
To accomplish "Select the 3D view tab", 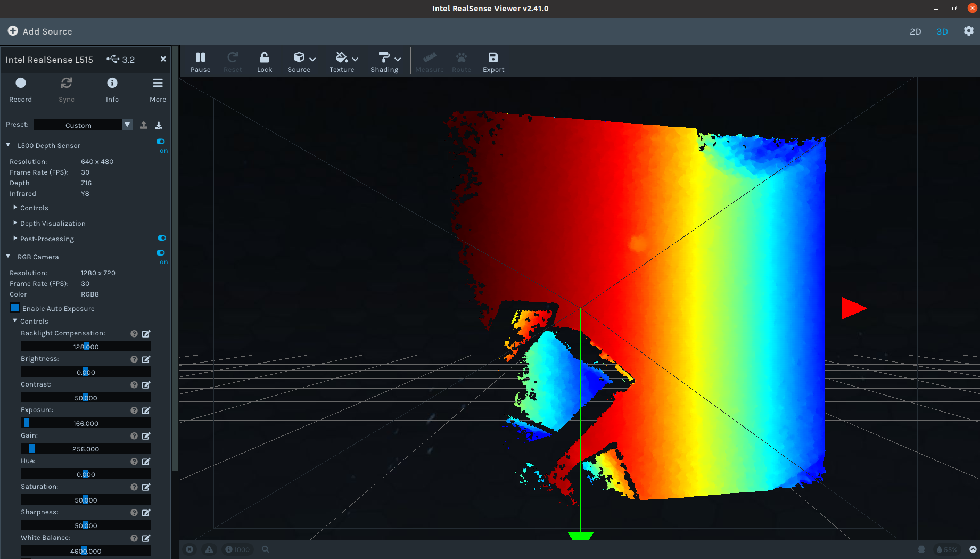I will [942, 31].
